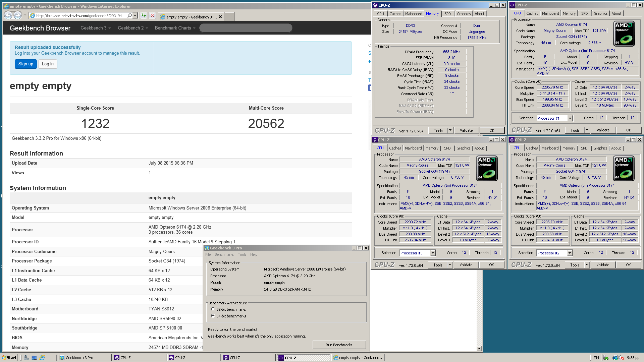Open the IE recent pages dropdown arrow
Viewport: 644px width, 362px height.
(25, 15)
